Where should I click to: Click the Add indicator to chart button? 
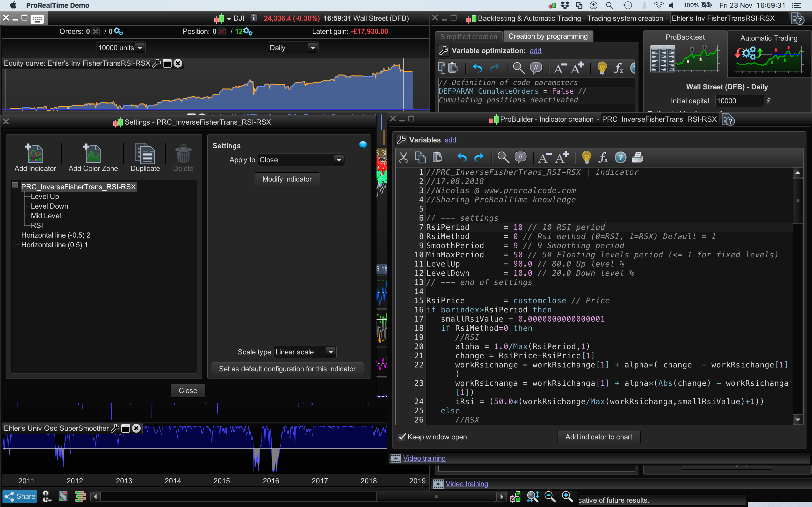click(598, 437)
